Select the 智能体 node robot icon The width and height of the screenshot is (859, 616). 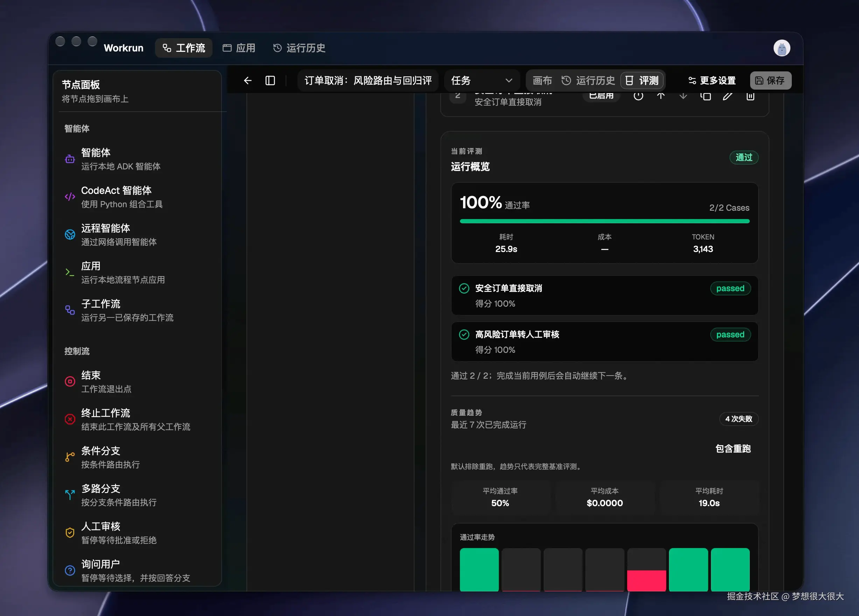point(70,159)
